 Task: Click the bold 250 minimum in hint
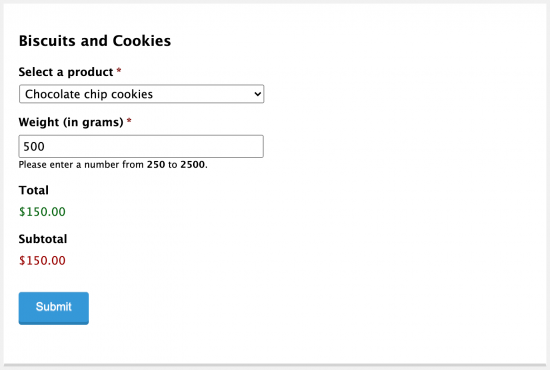click(x=156, y=164)
